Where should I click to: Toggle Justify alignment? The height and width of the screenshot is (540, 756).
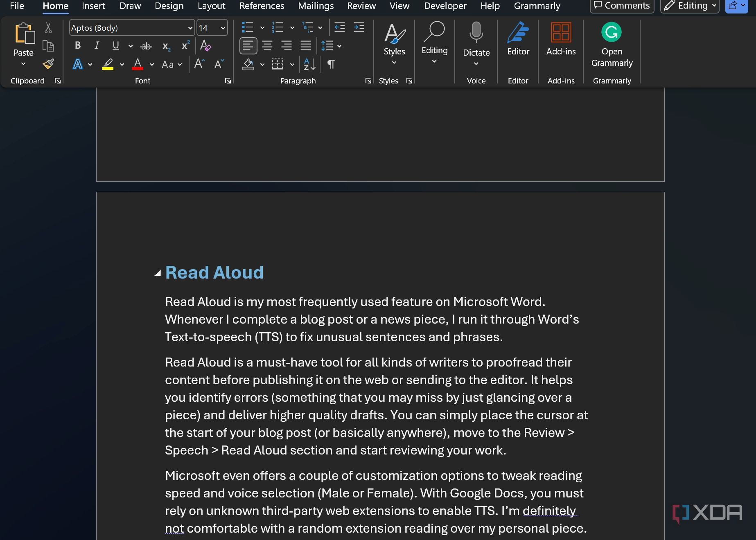tap(306, 46)
